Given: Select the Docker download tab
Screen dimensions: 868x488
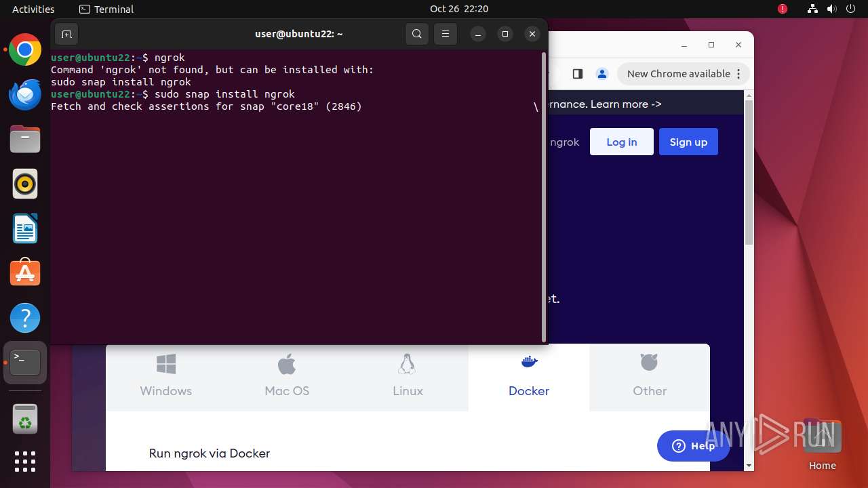Looking at the screenshot, I should (529, 376).
